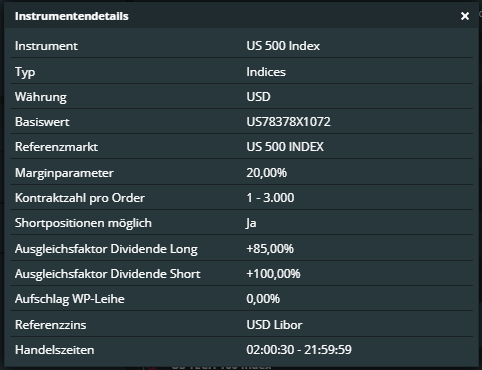Click the 'Handelszeiten' row label

point(55,350)
